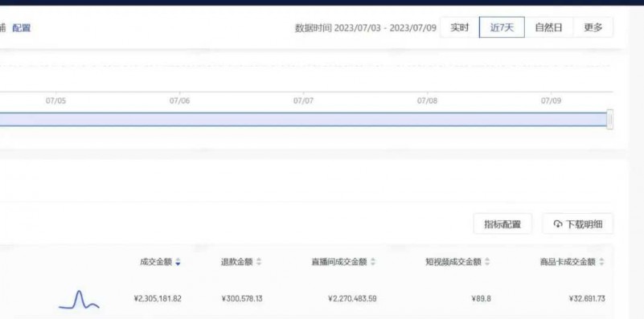
Task: Click the 07/09 axis label
Action: (x=551, y=101)
